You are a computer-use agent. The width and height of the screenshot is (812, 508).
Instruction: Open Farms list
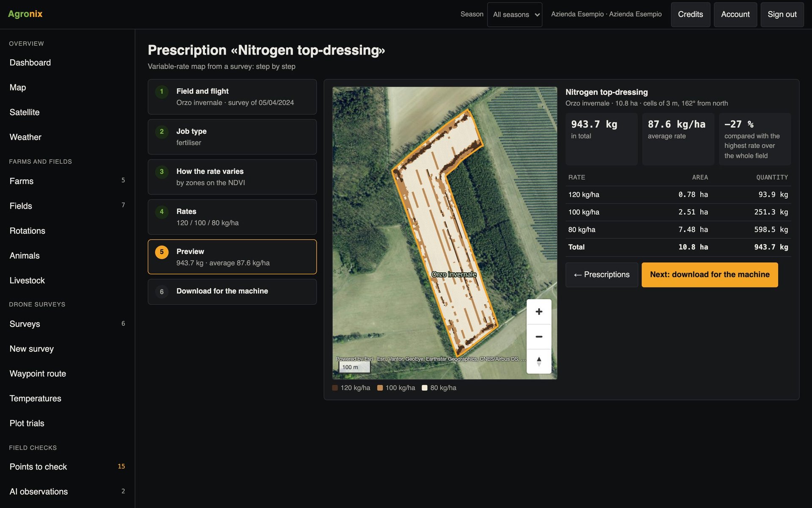67,181
